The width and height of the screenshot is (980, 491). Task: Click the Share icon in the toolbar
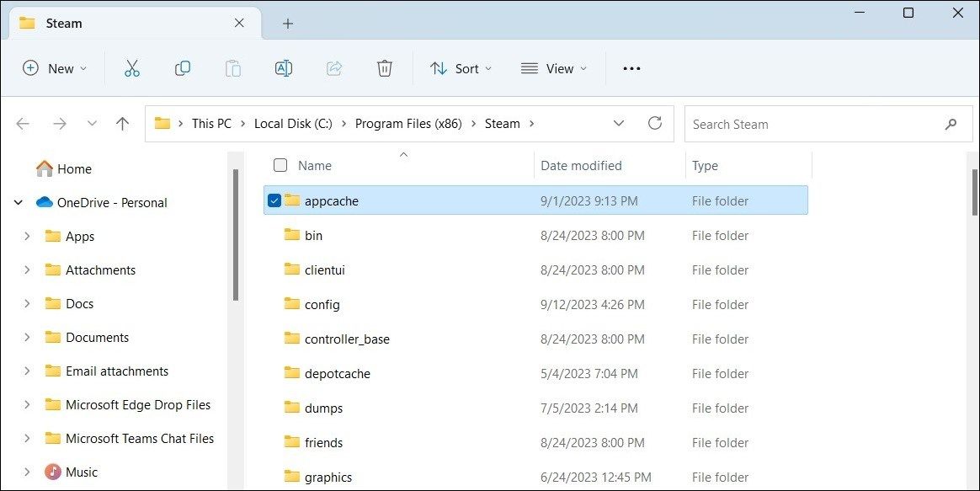coord(334,68)
